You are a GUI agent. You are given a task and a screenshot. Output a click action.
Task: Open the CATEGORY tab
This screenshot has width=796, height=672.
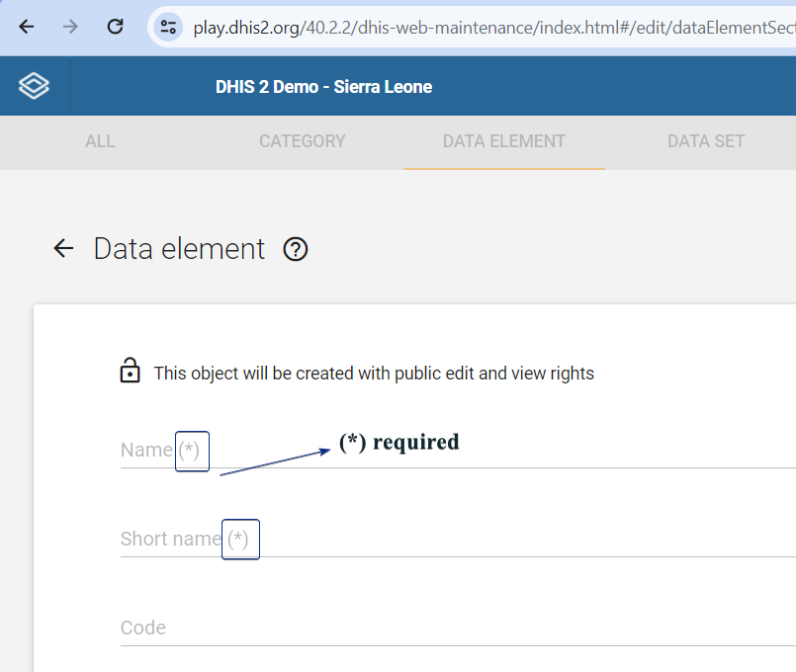(302, 141)
